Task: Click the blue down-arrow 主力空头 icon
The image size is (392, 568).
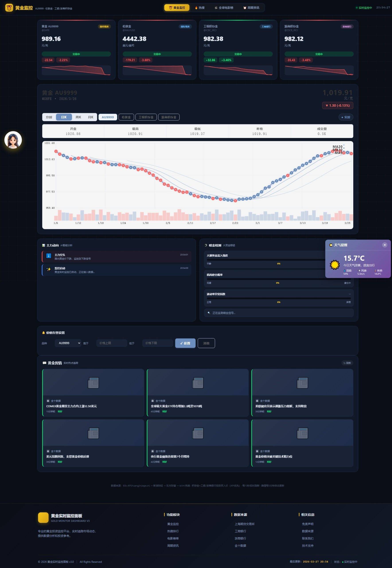Action: tap(49, 256)
